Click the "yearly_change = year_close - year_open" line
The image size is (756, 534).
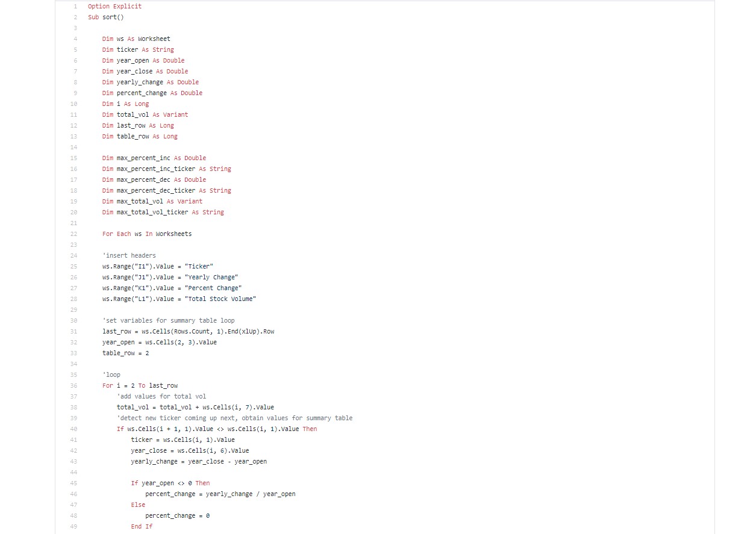coord(199,461)
